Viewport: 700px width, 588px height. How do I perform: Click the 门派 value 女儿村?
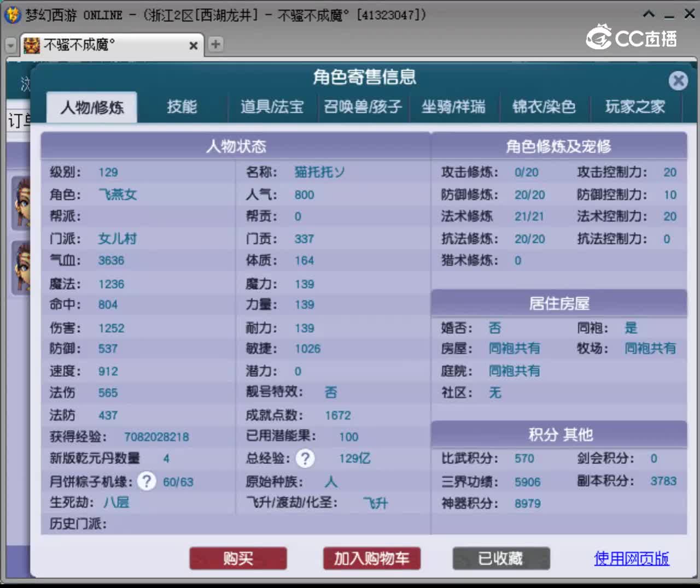click(x=118, y=239)
